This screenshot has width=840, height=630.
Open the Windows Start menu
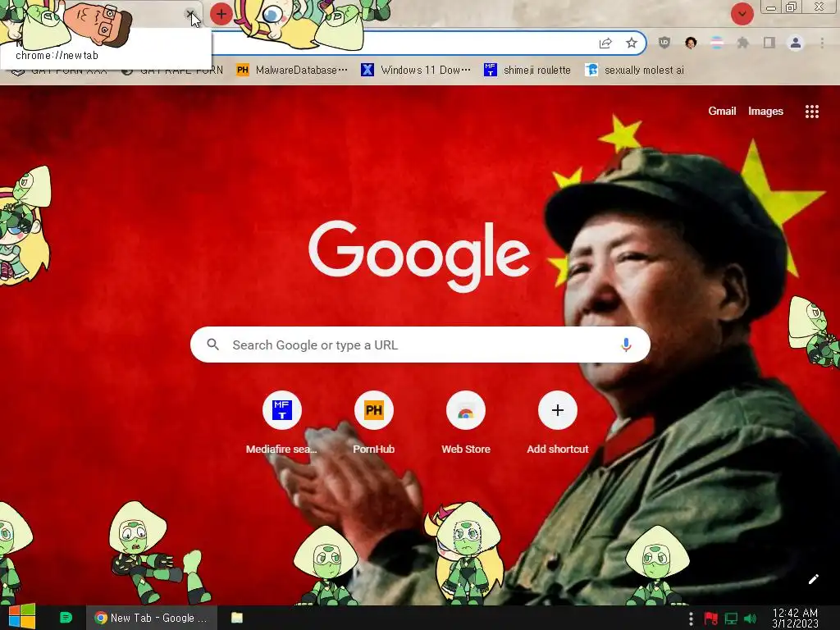pyautogui.click(x=21, y=617)
